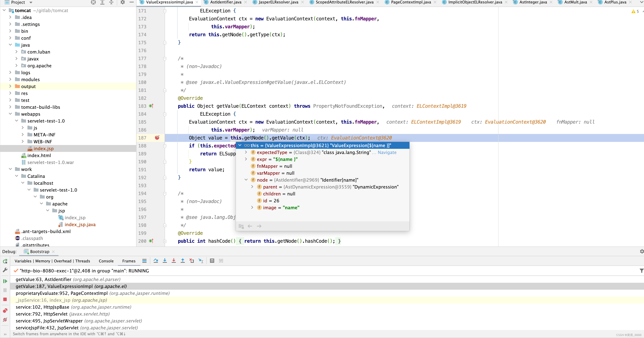Expand the org.apache package
This screenshot has width=644, height=338.
pos(17,65)
